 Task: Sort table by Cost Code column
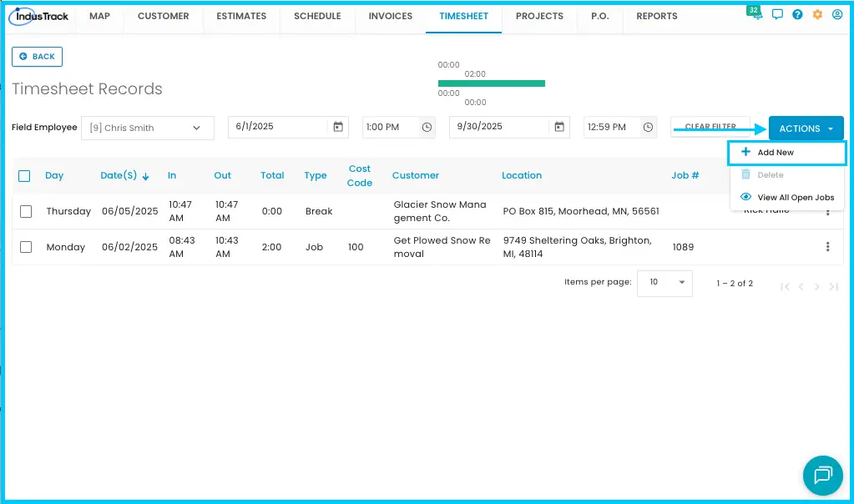(360, 176)
